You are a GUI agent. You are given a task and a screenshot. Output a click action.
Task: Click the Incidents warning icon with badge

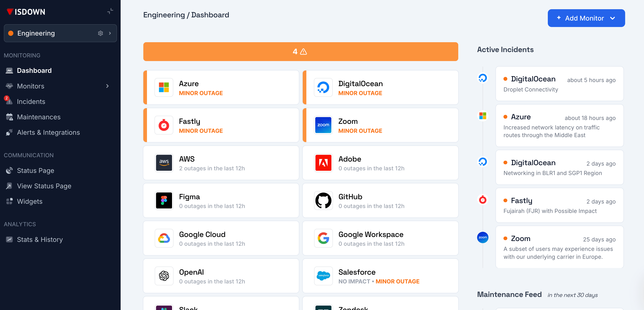click(9, 100)
